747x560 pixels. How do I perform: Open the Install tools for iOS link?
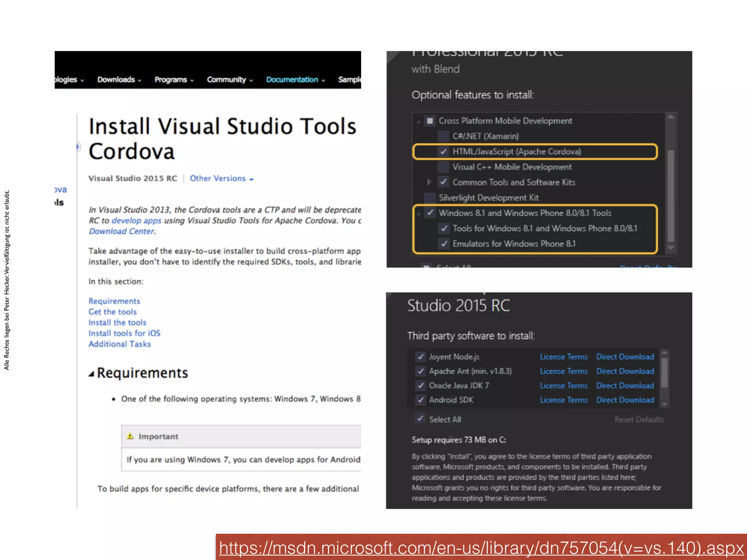pyautogui.click(x=124, y=333)
